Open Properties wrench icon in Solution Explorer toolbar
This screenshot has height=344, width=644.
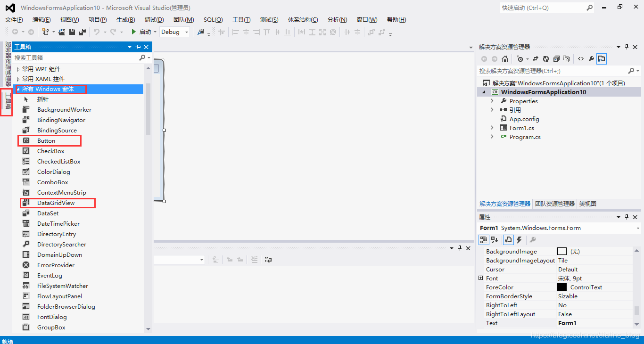tap(591, 59)
